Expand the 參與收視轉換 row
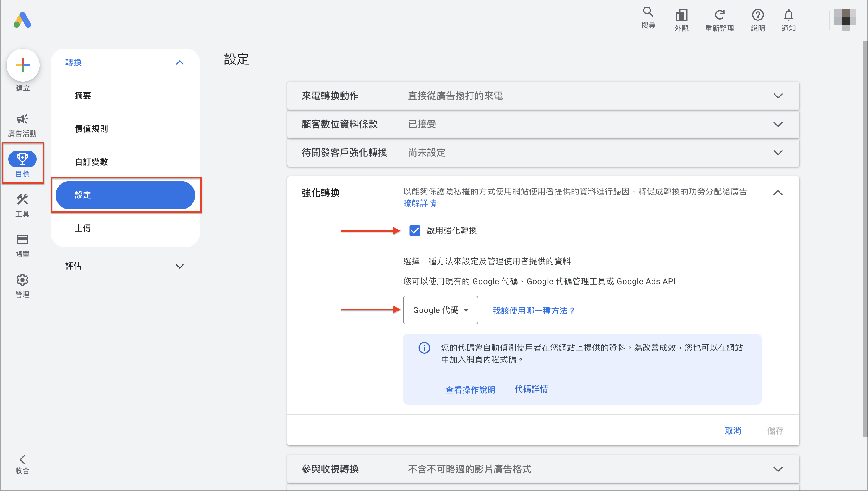This screenshot has width=868, height=491. click(543, 469)
